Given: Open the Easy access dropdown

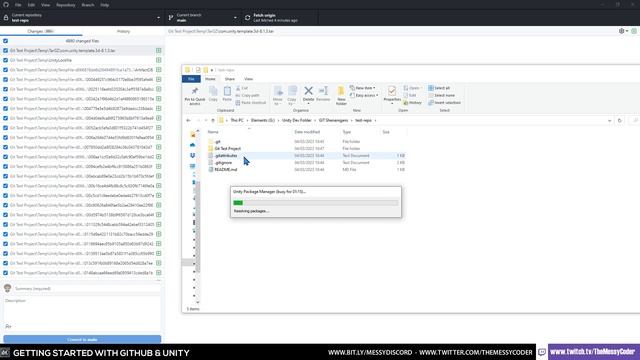Looking at the screenshot, I should [364, 96].
